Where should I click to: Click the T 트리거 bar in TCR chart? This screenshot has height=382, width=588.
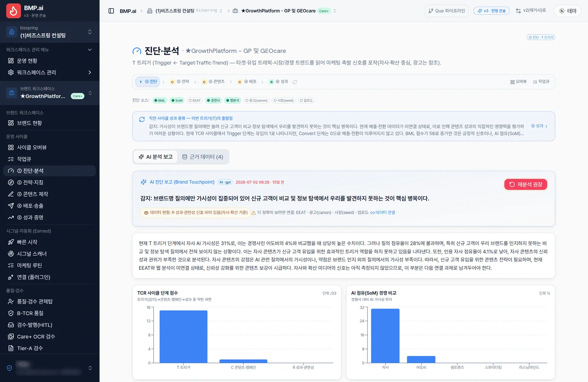[x=183, y=337]
